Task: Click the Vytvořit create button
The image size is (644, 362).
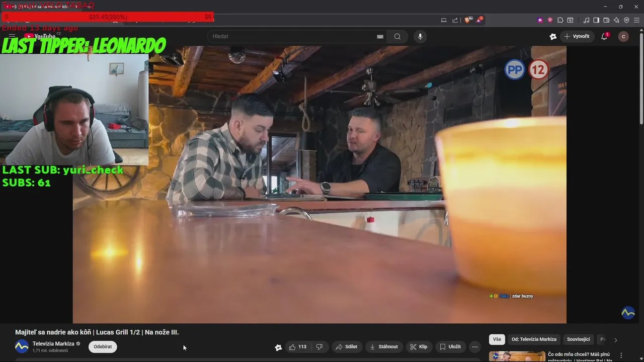Action: pos(577,36)
